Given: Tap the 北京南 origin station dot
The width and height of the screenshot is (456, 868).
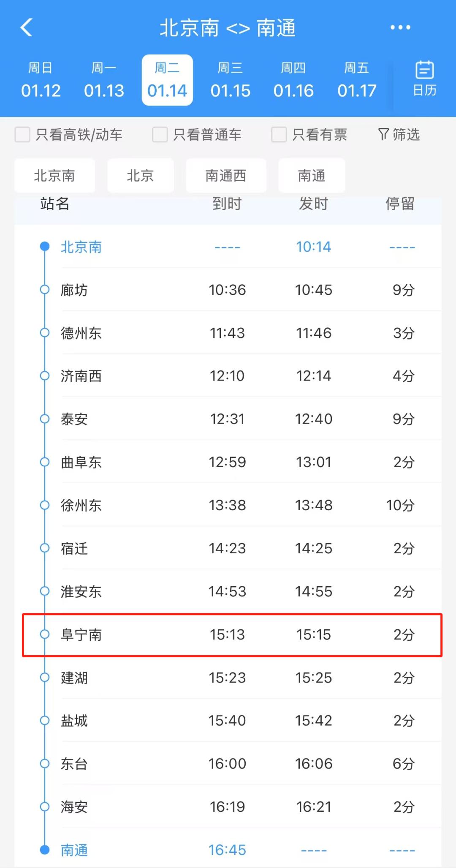Looking at the screenshot, I should 45,247.
